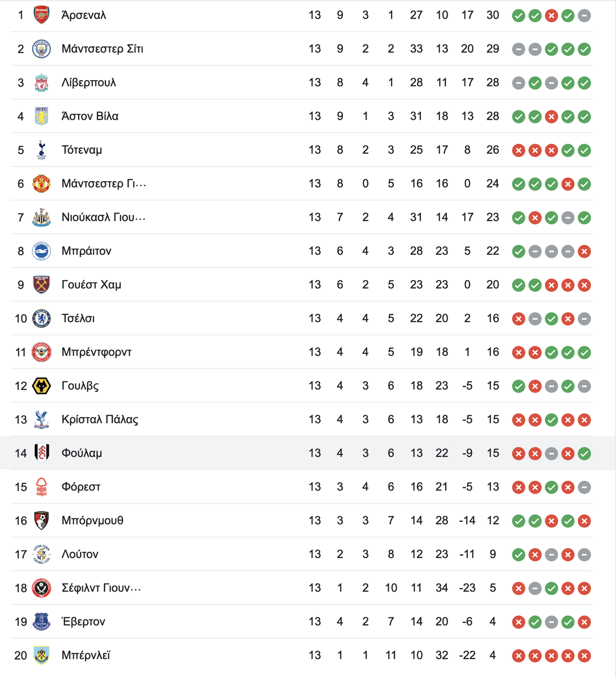Image resolution: width=616 pixels, height=678 pixels.
Task: Open the Μπράιτον team link
Action: (x=86, y=251)
